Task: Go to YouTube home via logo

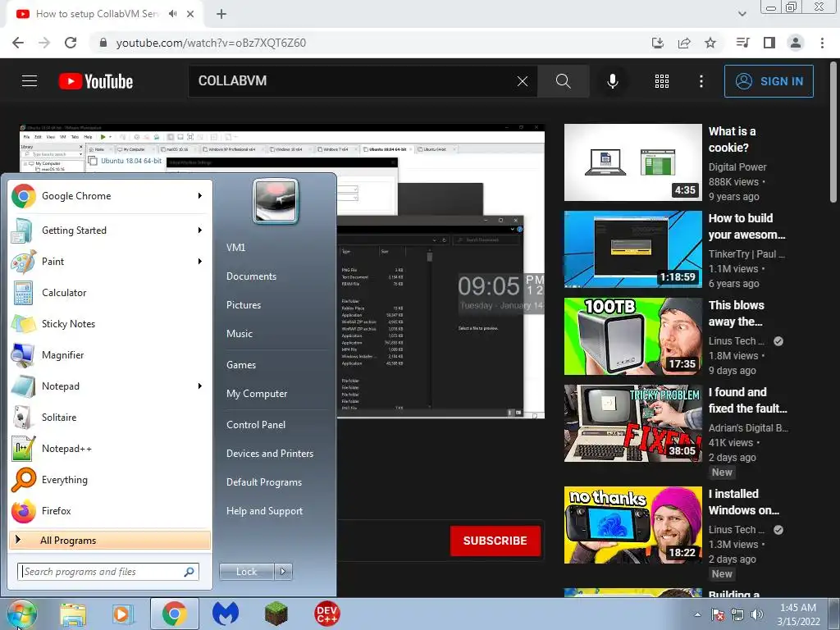Action: [96, 81]
